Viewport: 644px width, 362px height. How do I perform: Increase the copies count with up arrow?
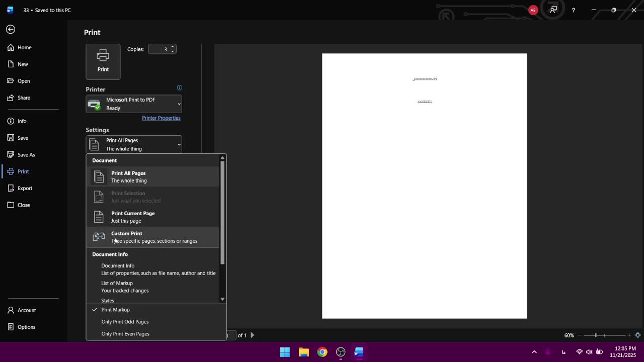click(x=173, y=47)
